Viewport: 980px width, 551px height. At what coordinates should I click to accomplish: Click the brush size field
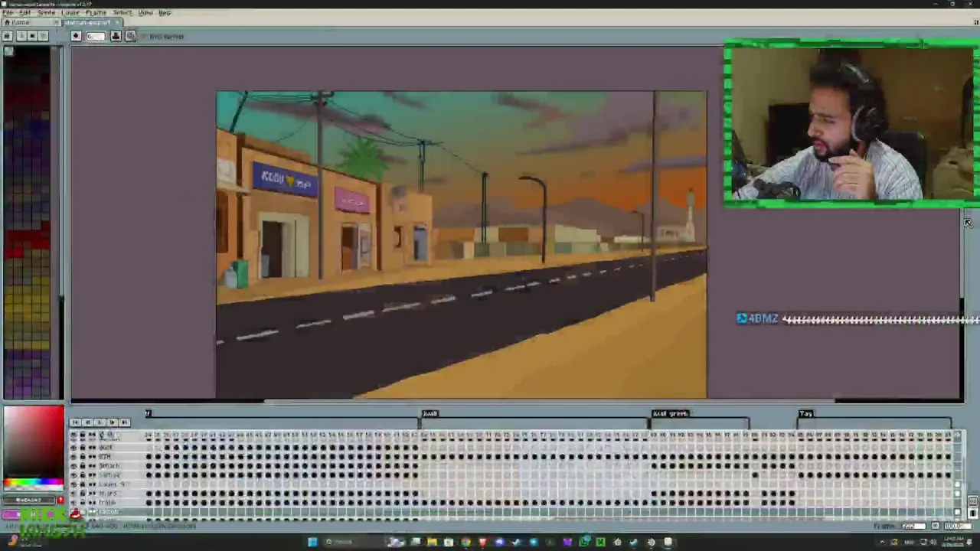pos(96,36)
